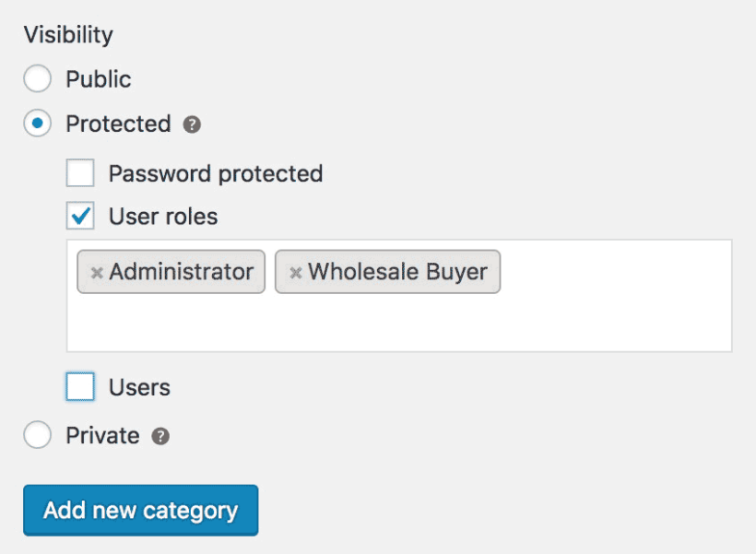This screenshot has width=756, height=554.
Task: Click the x on the Wholesale Buyer chip
Action: click(295, 271)
